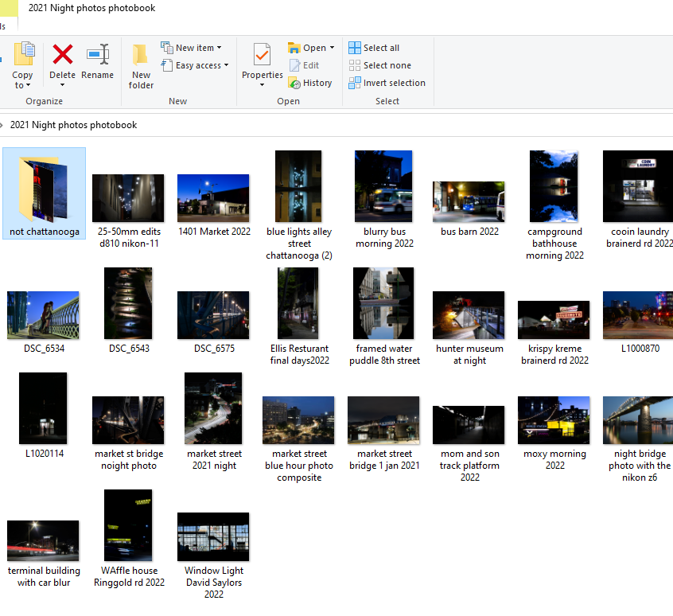The image size is (673, 616).
Task: Click the Easy access button
Action: (195, 65)
